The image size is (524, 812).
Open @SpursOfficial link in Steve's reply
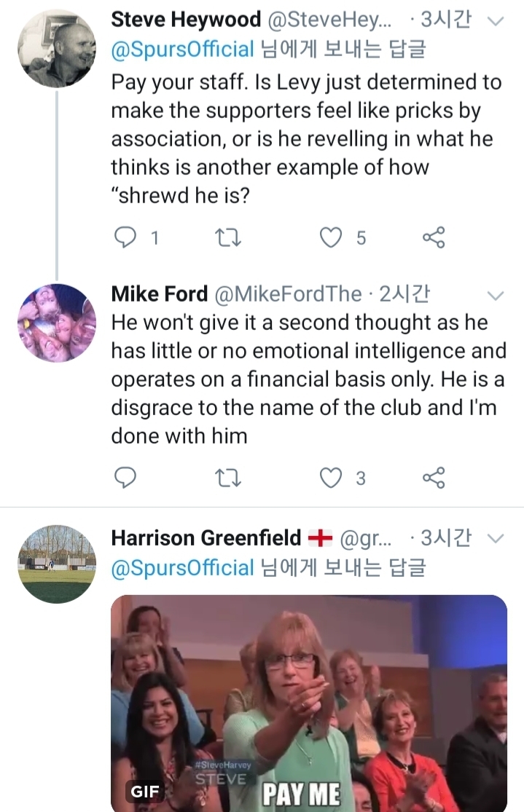tap(182, 50)
